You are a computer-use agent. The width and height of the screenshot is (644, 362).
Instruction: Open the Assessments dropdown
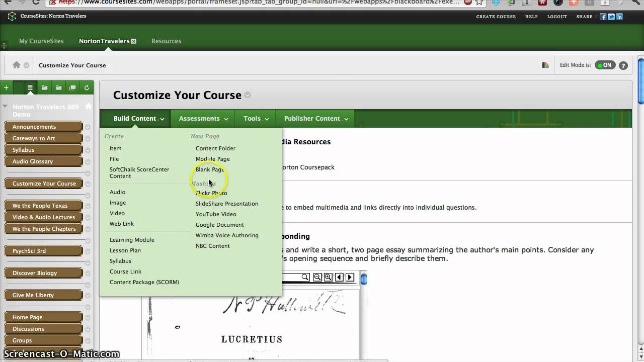click(x=203, y=119)
